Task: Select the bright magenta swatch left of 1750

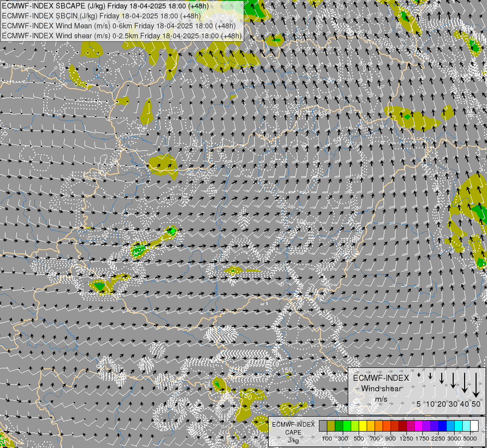Action: [419, 426]
